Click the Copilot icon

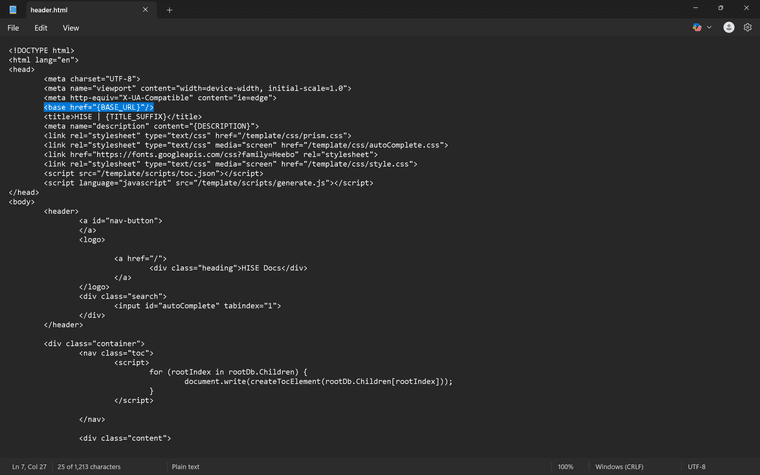point(697,28)
